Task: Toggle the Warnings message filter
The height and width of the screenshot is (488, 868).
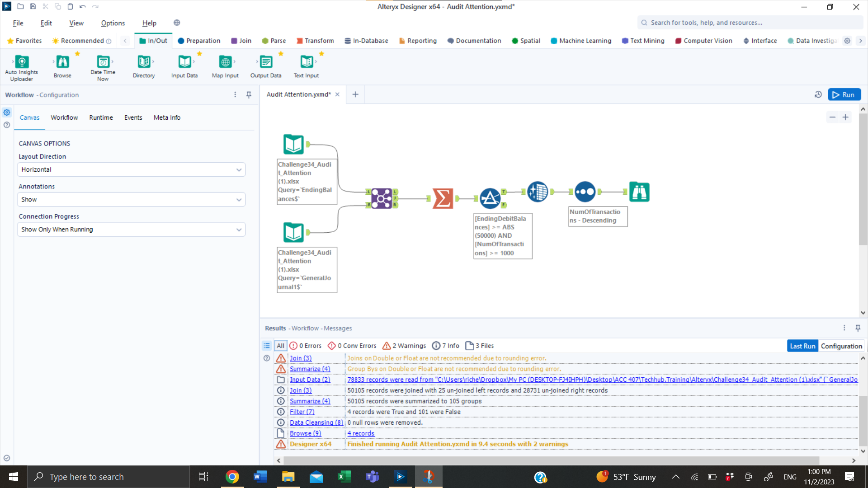Action: click(x=404, y=346)
